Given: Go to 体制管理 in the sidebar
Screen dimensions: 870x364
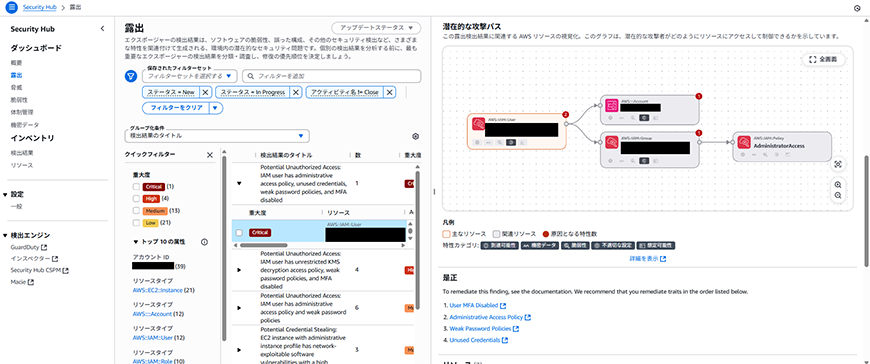Looking at the screenshot, I should pos(22,113).
